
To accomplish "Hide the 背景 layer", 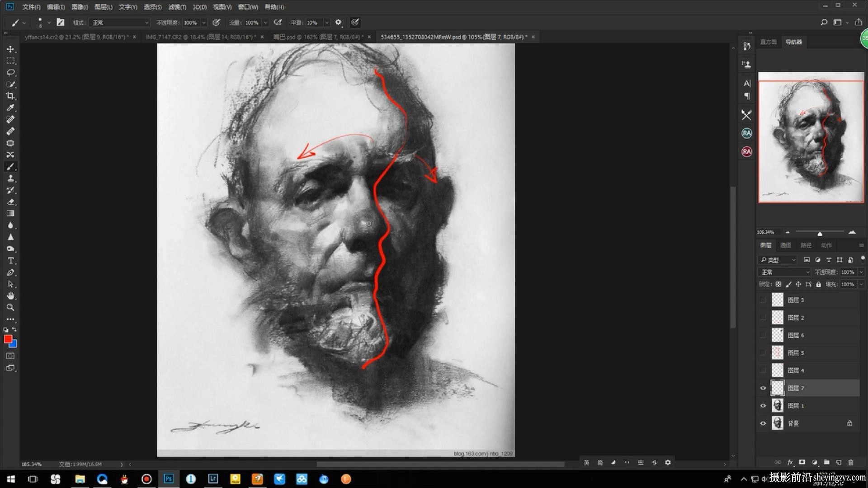I will click(x=763, y=423).
